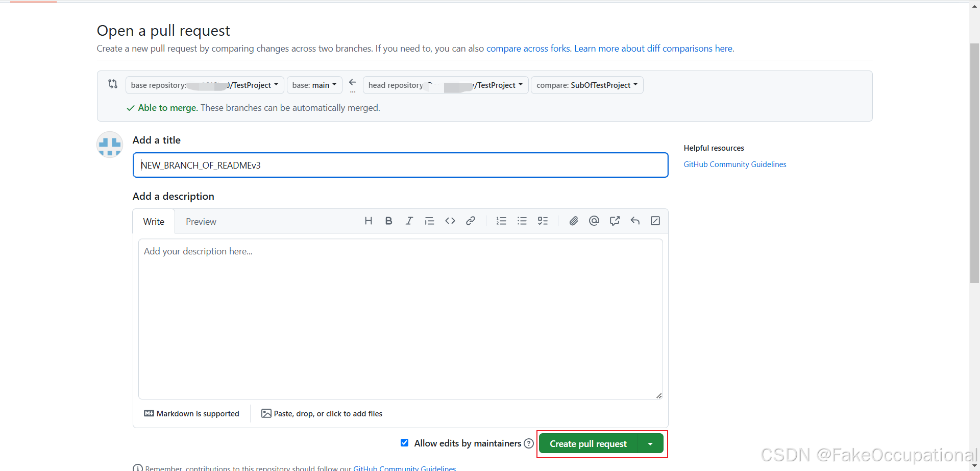Click the compare branches swap icon
Image resolution: width=980 pixels, height=471 pixels.
point(113,84)
